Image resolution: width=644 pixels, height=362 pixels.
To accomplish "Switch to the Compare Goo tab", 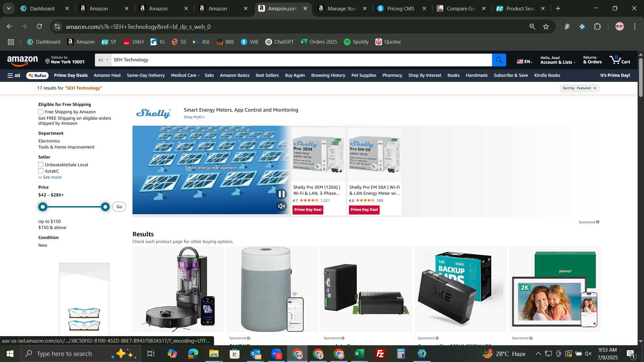I will tap(461, 8).
